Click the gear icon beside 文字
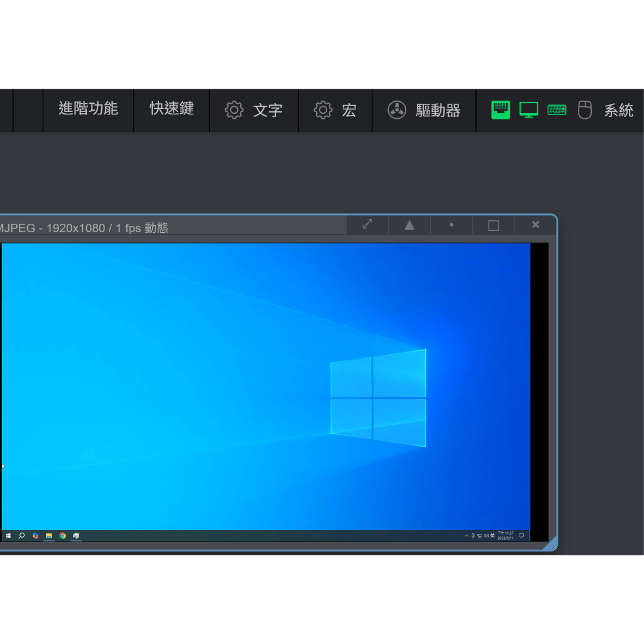 [x=234, y=110]
